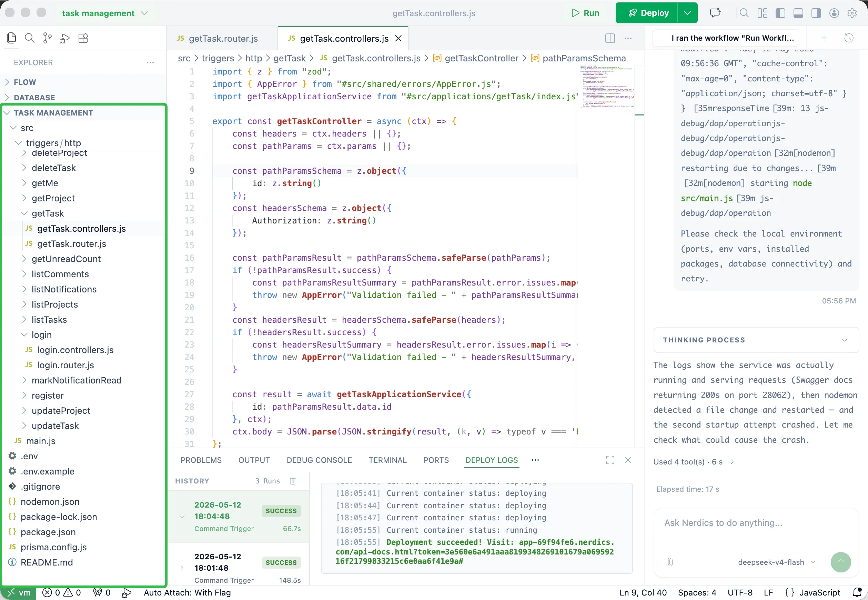Open the PROBLEMS panel tab
The height and width of the screenshot is (600, 868).
[x=201, y=460]
